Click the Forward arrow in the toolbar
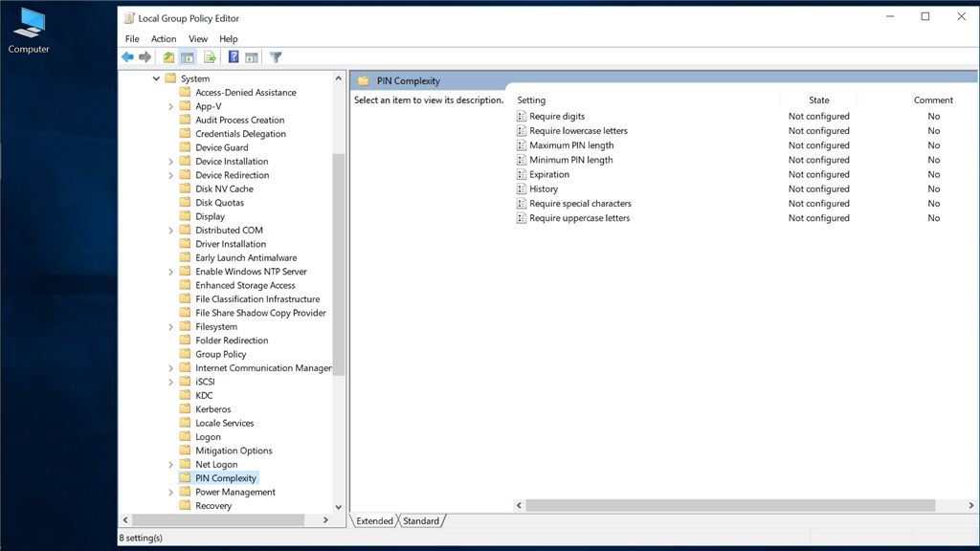 click(x=145, y=57)
